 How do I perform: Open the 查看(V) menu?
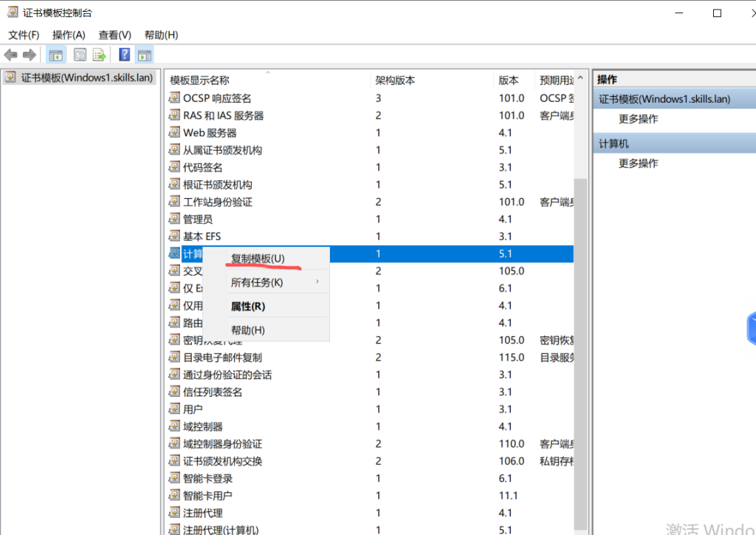(114, 35)
